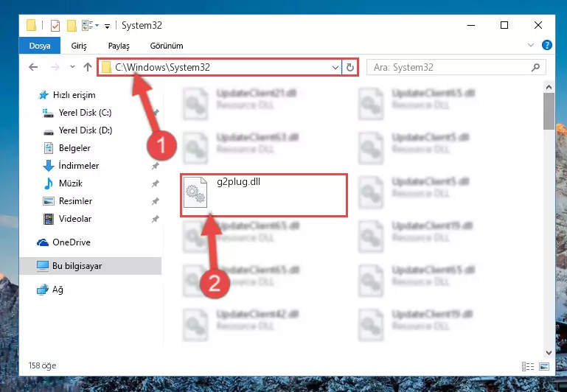The image size is (567, 392).
Task: Go back to the previous folder
Action: [33, 67]
